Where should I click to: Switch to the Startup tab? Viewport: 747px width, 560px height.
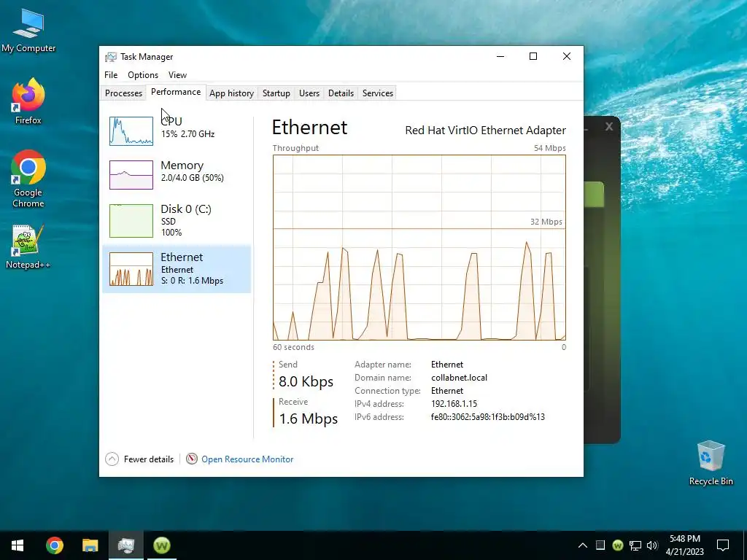[276, 93]
